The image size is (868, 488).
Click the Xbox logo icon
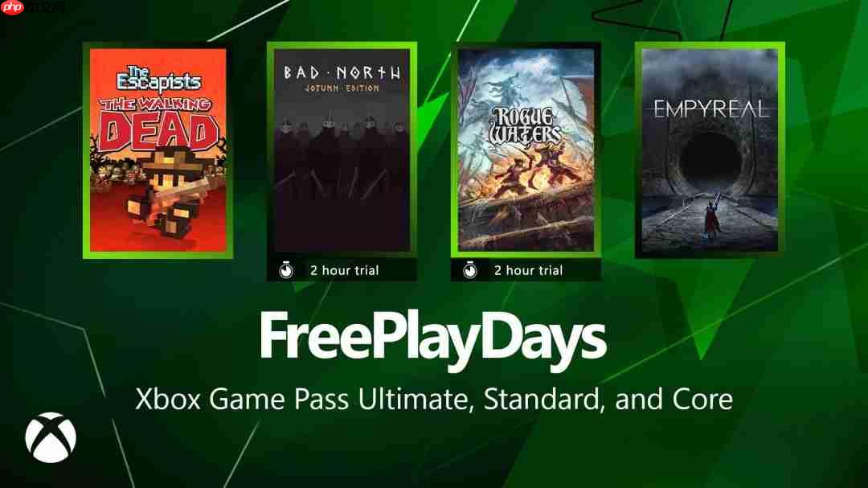[51, 437]
